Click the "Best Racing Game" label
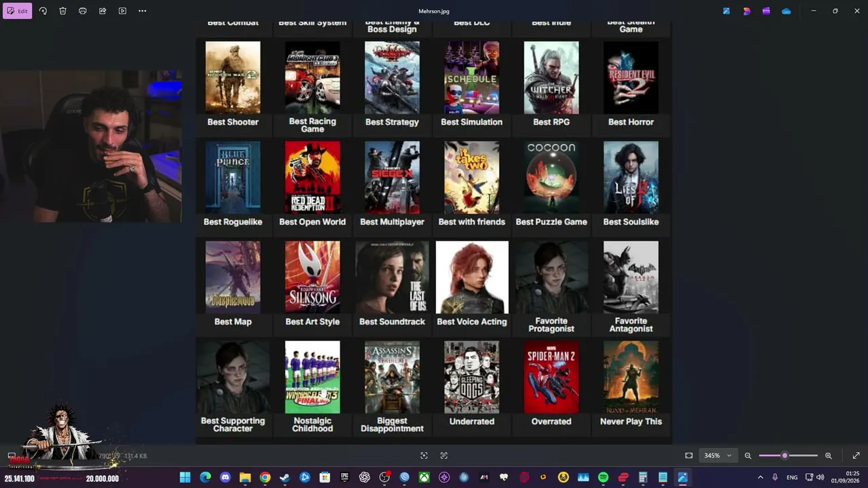This screenshot has height=488, width=868. [x=313, y=125]
